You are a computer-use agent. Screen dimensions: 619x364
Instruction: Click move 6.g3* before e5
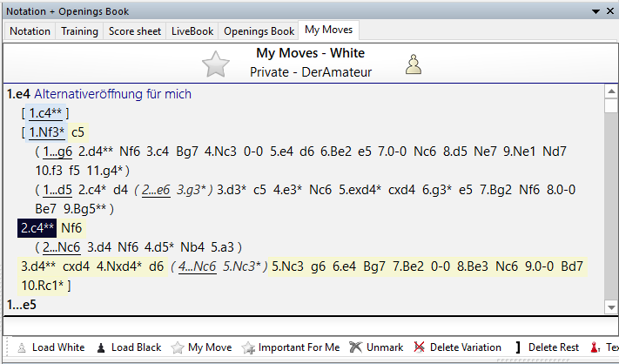pyautogui.click(x=437, y=190)
